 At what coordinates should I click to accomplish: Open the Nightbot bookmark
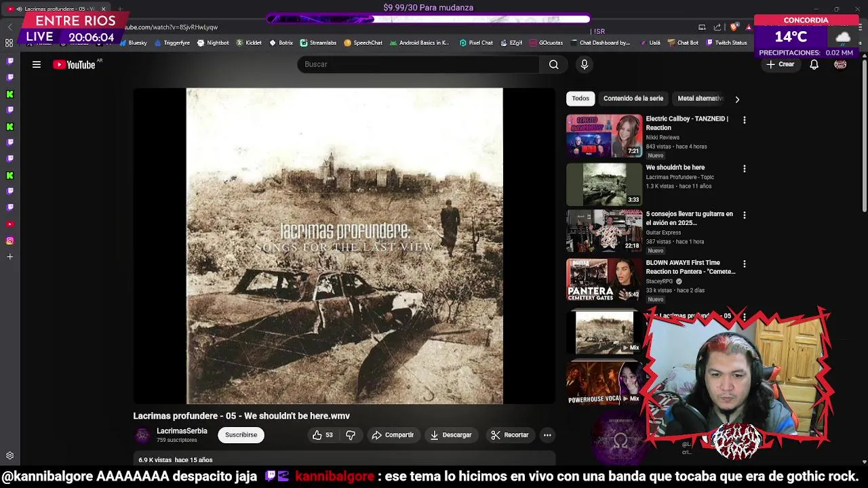tap(213, 43)
